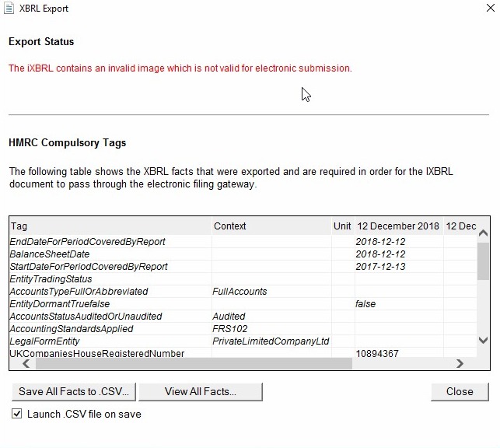
Task: Click the vertical scrollbar thumb in table
Action: point(483,261)
